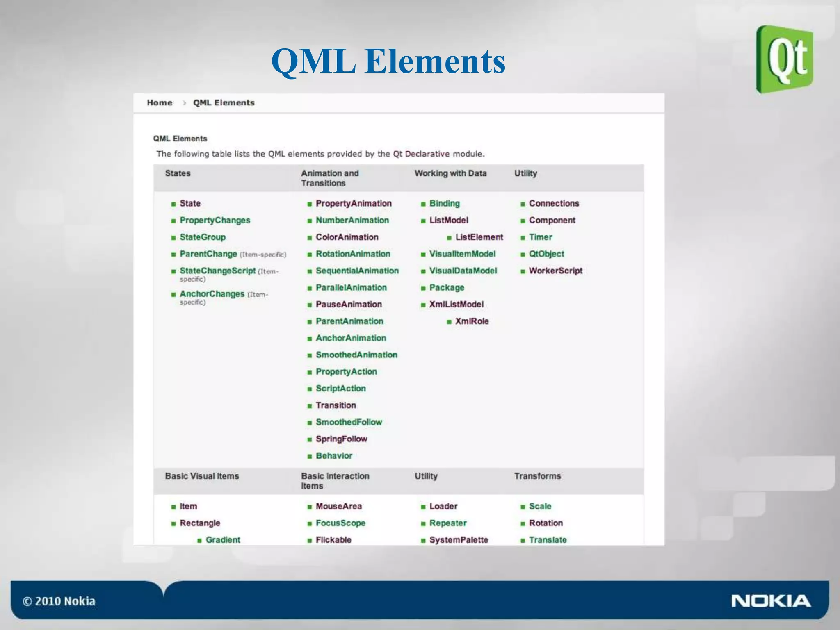Go to Home in the breadcrumb
Viewport: 840px width, 630px height.
tap(160, 103)
